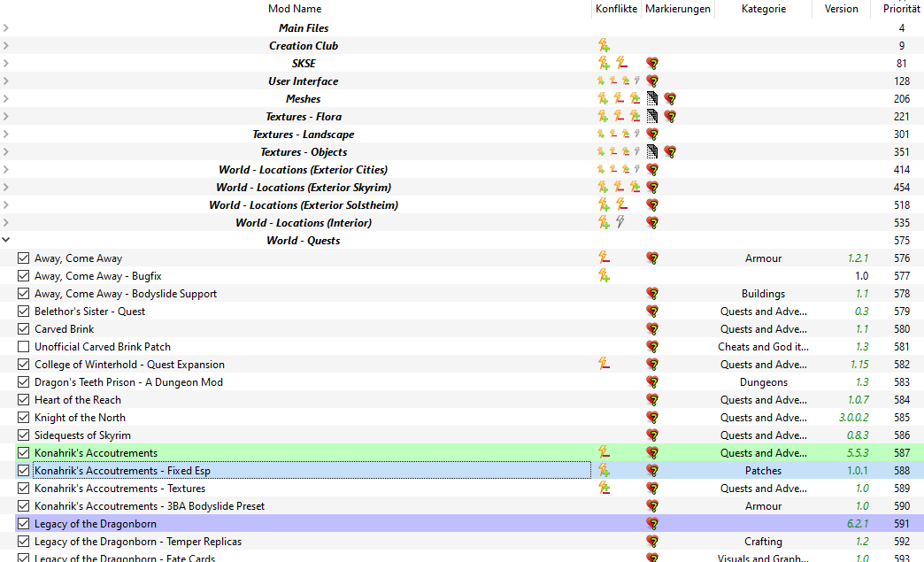Uncheck Belethor's Sister - Quest mod
The height and width of the screenshot is (562, 924).
[23, 311]
